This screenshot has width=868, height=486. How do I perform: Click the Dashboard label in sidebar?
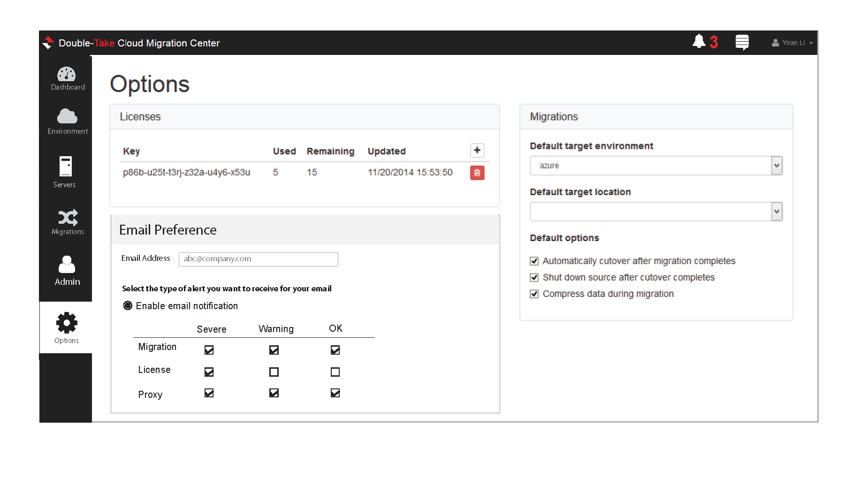[x=68, y=87]
